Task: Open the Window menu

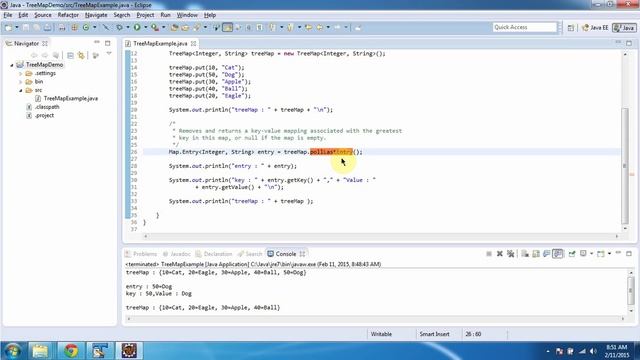Action: (187, 15)
